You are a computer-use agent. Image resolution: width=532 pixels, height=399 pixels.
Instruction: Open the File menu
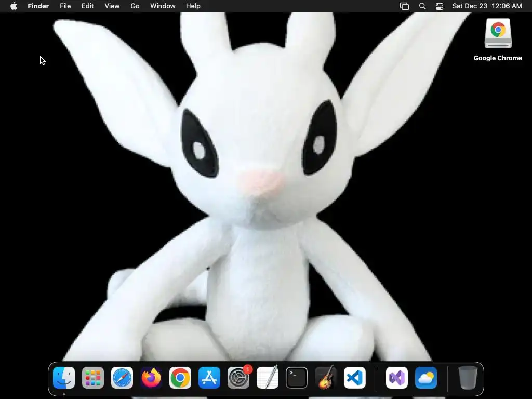(x=65, y=6)
